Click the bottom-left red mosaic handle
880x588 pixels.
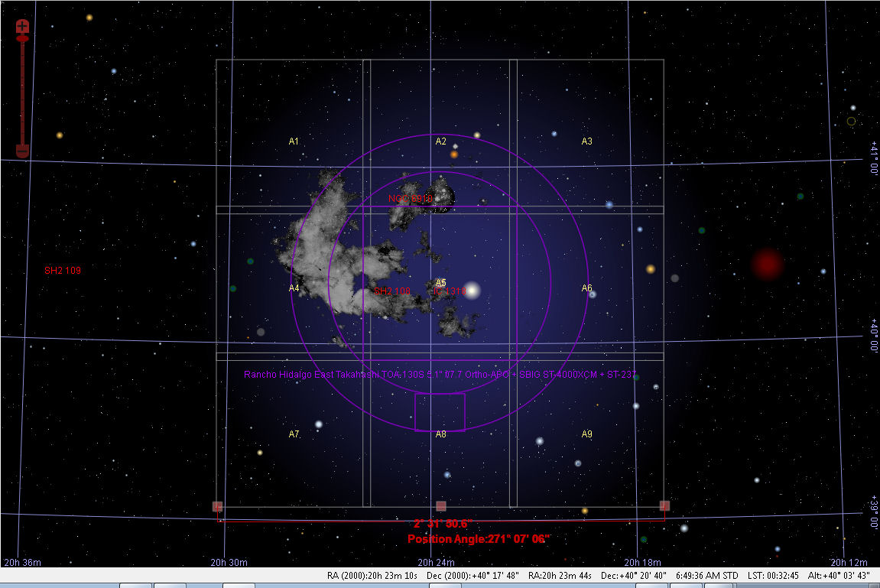pos(217,506)
